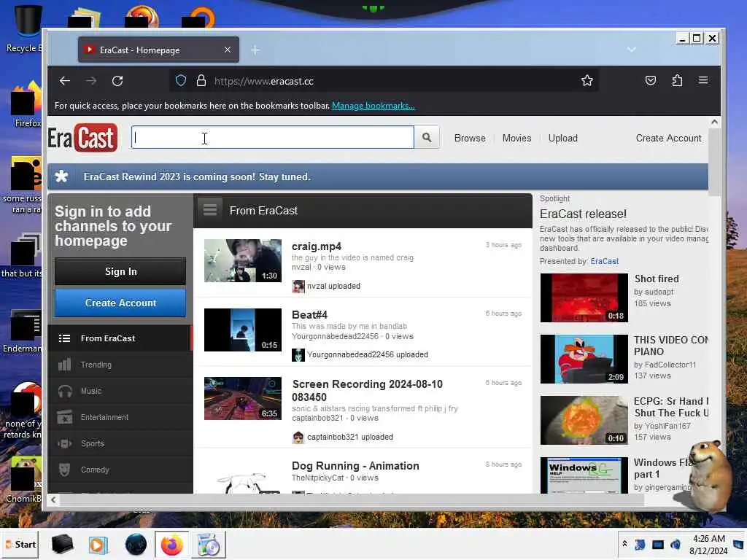Screen dimensions: 747x560
Task: Click Manage bookmarks link
Action: pyautogui.click(x=373, y=106)
